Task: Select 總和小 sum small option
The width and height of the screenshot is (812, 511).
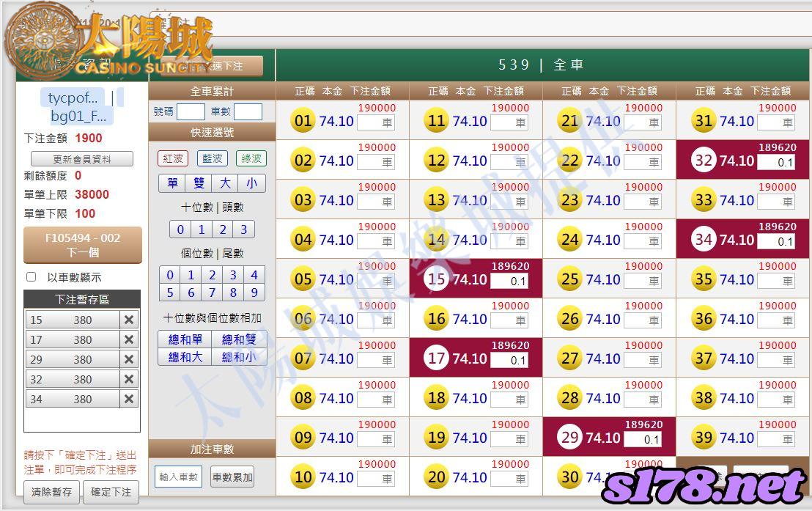Action: tap(239, 357)
